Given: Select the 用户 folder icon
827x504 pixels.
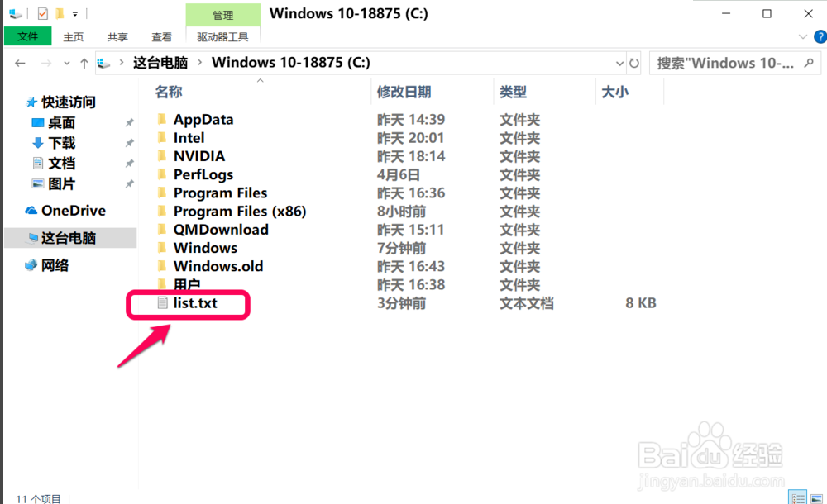Looking at the screenshot, I should 162,283.
